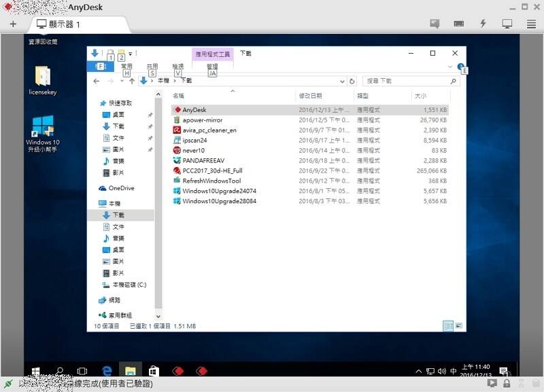Open the AnyDesk hamburger main menu
Screen dimensions: 544x392
(531, 24)
